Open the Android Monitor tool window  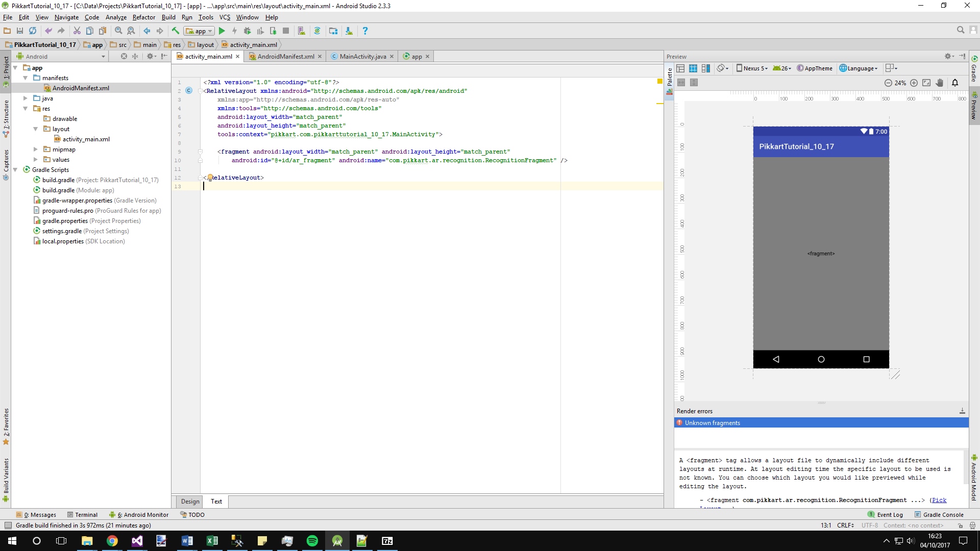[x=139, y=515]
